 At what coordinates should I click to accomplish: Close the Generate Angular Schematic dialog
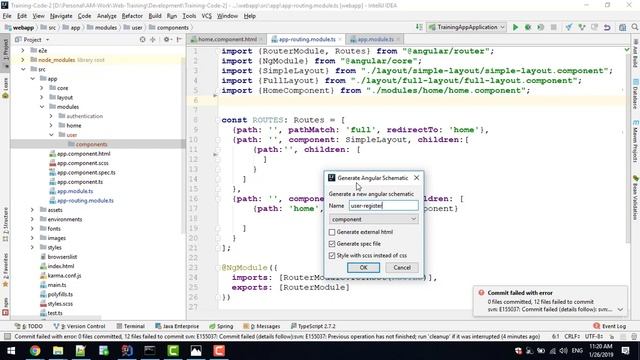(x=416, y=178)
